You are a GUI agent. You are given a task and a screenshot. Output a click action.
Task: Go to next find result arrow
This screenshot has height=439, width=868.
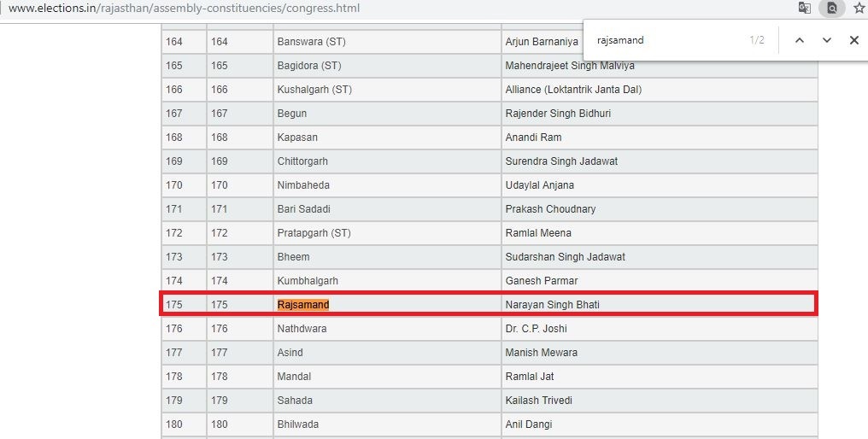pos(827,40)
